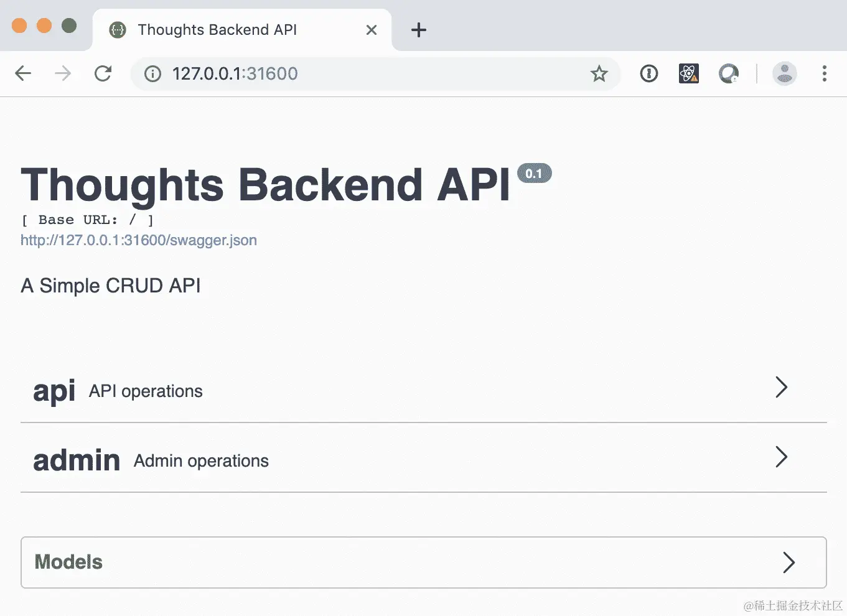The image size is (847, 616).
Task: Open Chrome's three-dot menu
Action: click(825, 73)
